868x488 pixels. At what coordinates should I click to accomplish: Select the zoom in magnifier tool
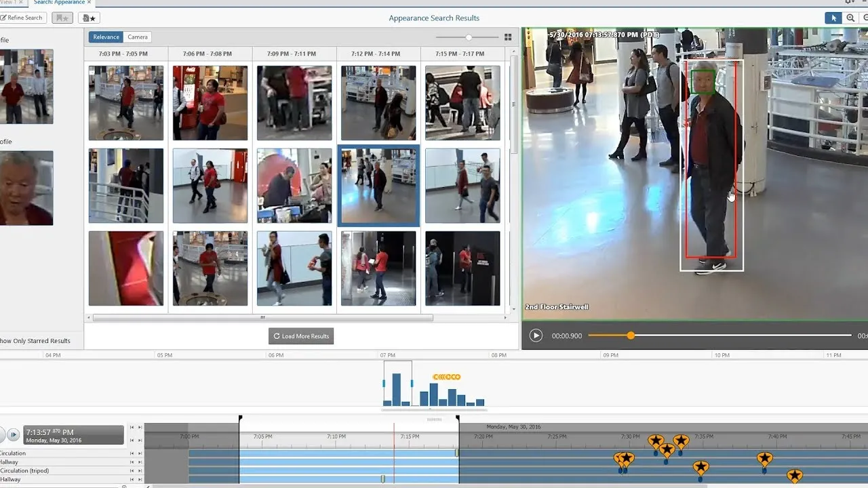coord(850,18)
